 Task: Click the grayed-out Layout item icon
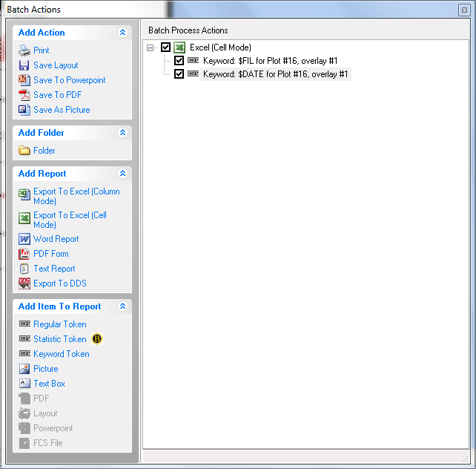pyautogui.click(x=24, y=413)
